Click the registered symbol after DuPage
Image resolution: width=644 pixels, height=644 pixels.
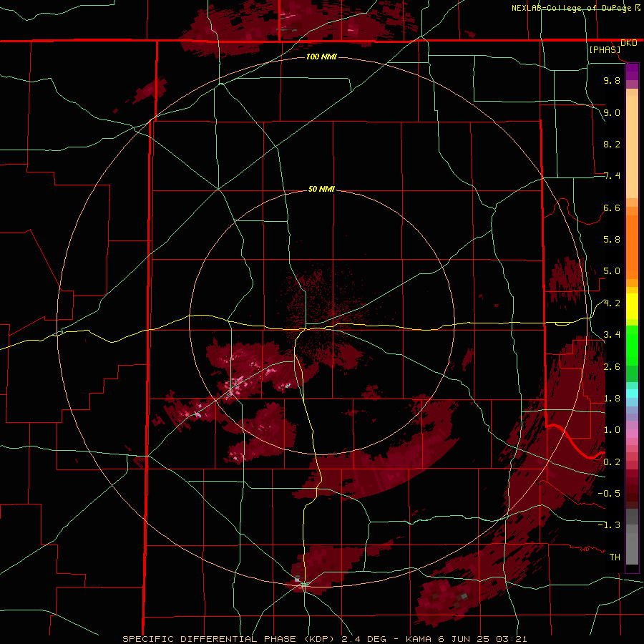tap(638, 7)
